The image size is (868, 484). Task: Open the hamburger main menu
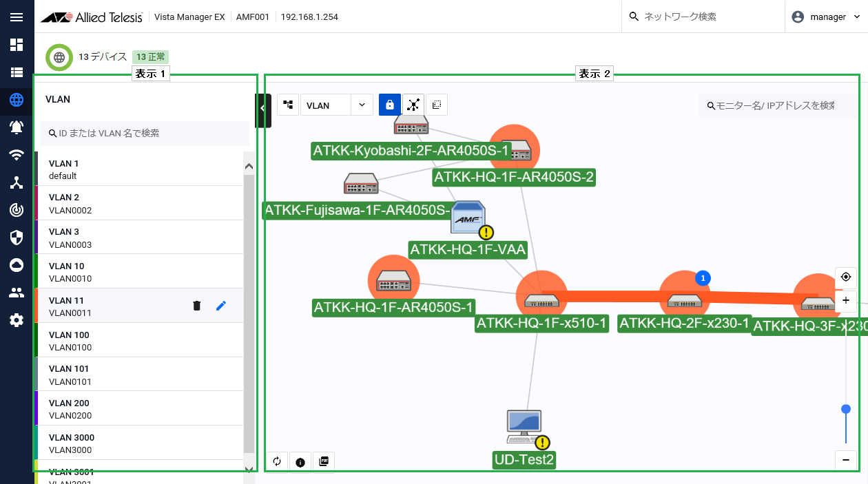[x=17, y=17]
